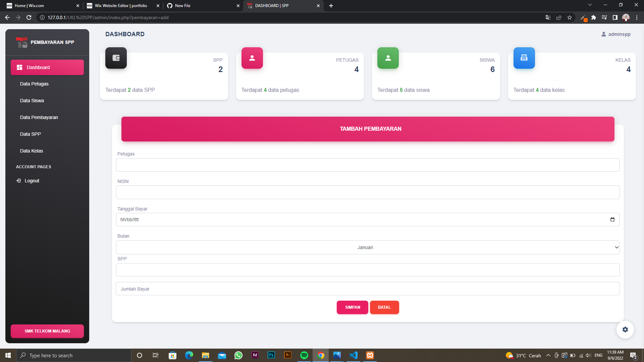Switch to the DASHBOARD | SPP tab
This screenshot has width=644, height=362.
282,6
